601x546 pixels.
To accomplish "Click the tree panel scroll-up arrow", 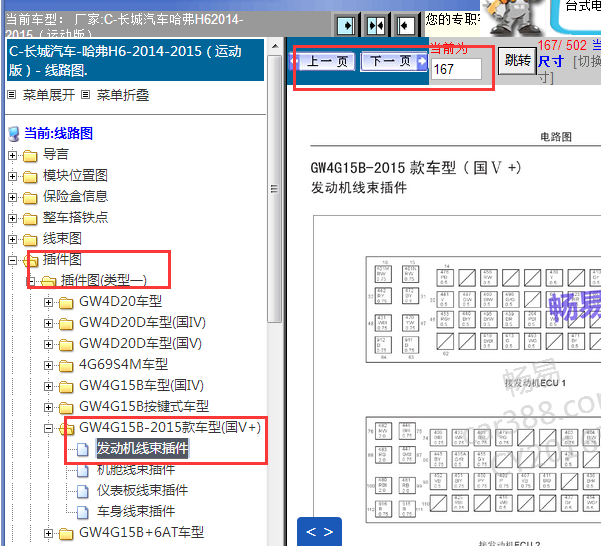I will (274, 47).
